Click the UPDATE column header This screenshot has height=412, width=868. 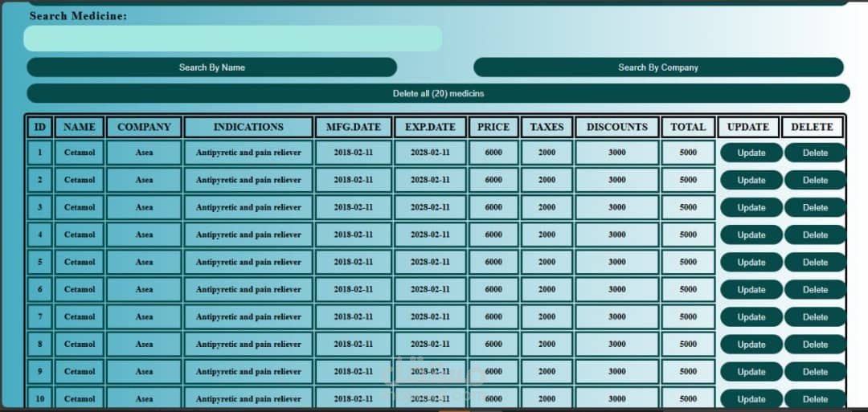[x=748, y=127]
